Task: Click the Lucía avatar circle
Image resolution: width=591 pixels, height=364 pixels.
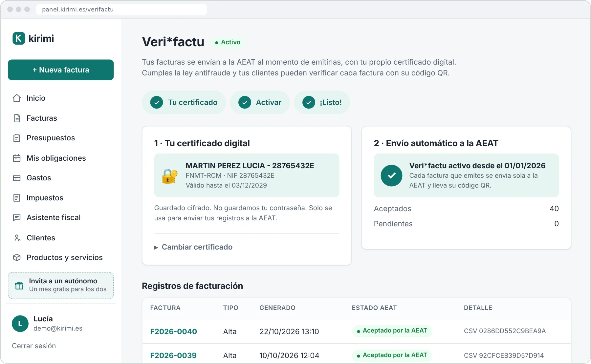Action: pyautogui.click(x=20, y=324)
